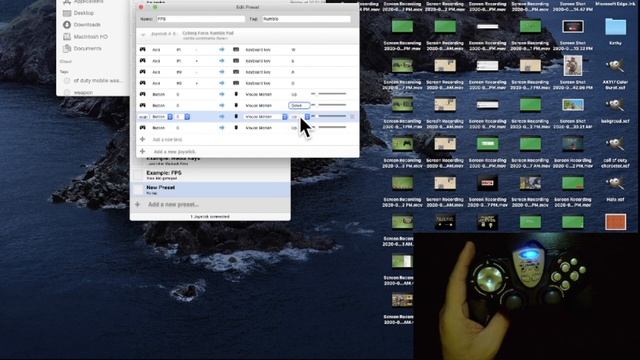Select the screen recording thumbnail with gamepad silhouette
Viewport: 640px width, 360px height.
pos(402,144)
